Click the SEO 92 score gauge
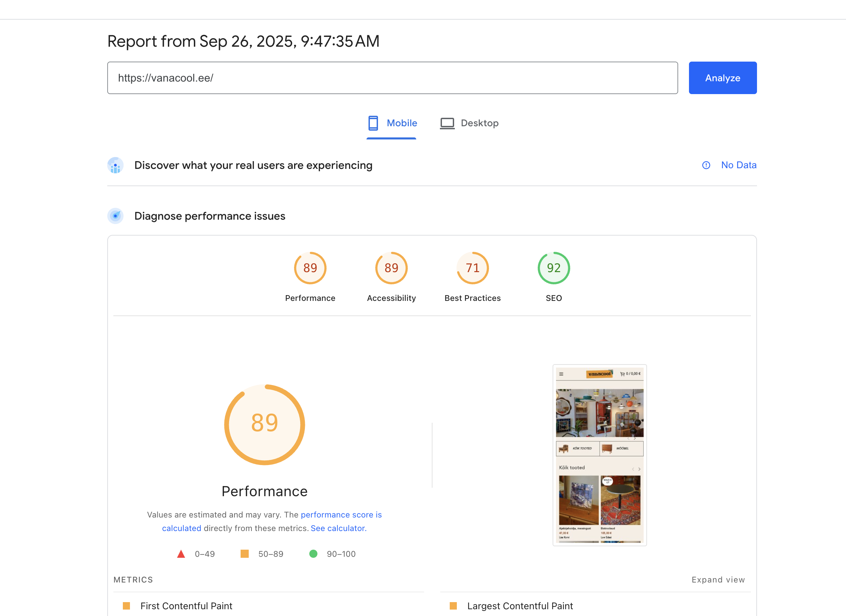The width and height of the screenshot is (846, 616). 554,268
